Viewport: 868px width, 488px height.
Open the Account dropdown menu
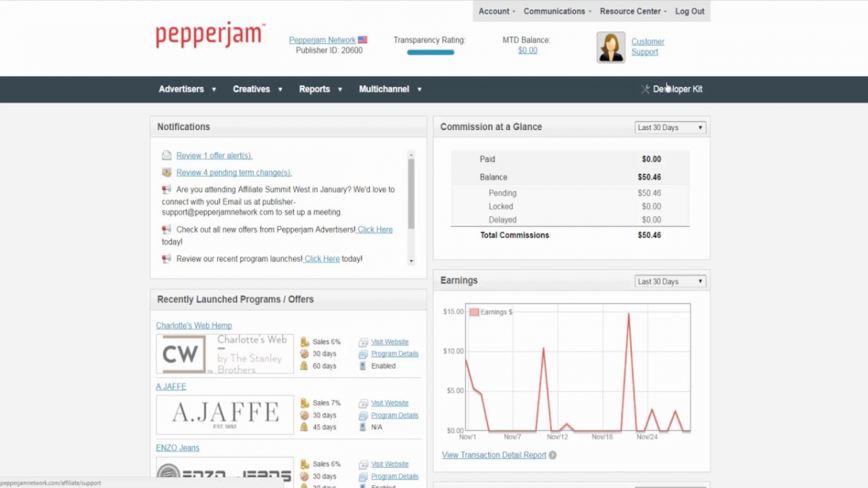point(496,11)
